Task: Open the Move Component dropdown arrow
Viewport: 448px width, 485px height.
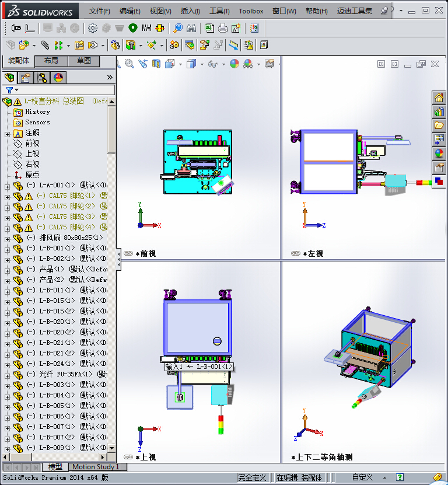Action: [x=103, y=46]
